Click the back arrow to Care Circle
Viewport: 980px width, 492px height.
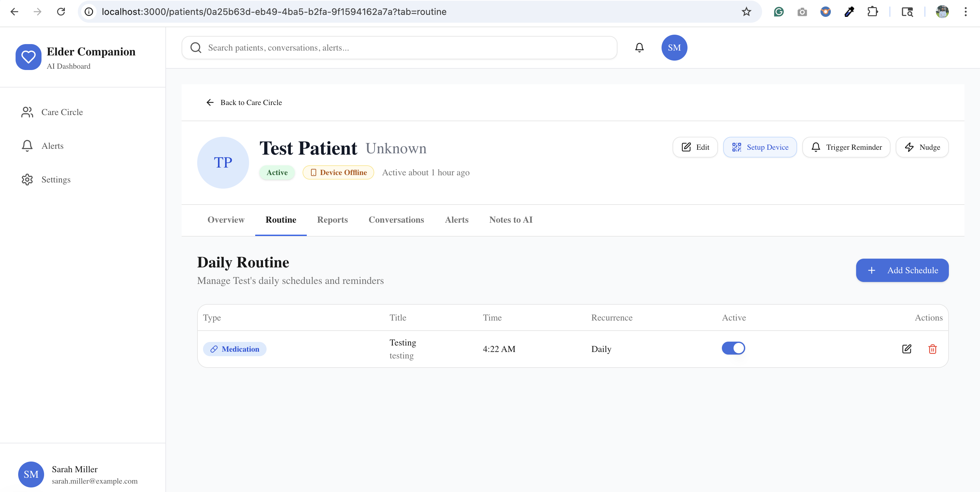[x=210, y=102]
